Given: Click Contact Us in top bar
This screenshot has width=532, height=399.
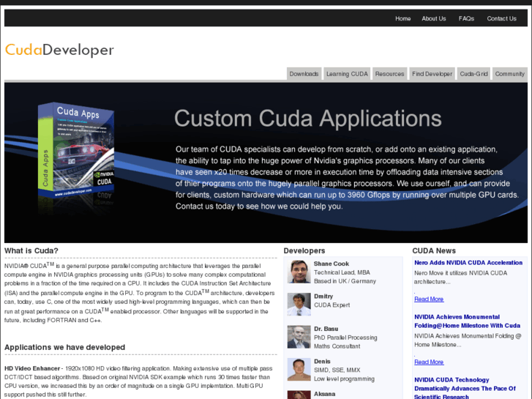Looking at the screenshot, I should 501,19.
